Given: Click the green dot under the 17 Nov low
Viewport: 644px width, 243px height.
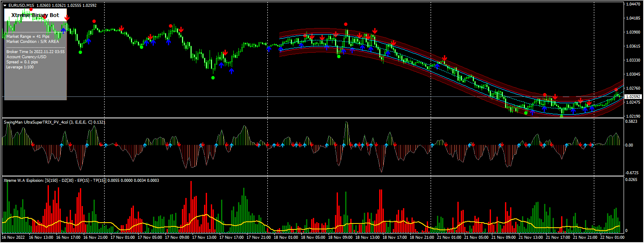Looking at the screenshot, I should (213, 78).
